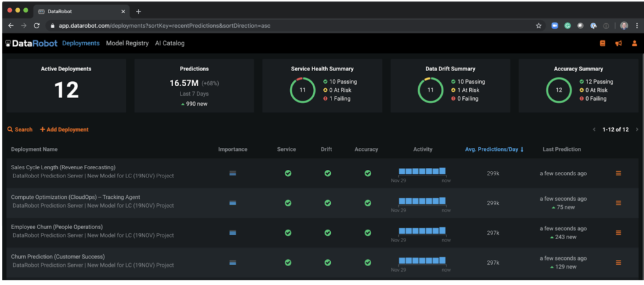Viewport: 644px width, 285px height.
Task: Click the browser address bar
Action: pyautogui.click(x=294, y=25)
